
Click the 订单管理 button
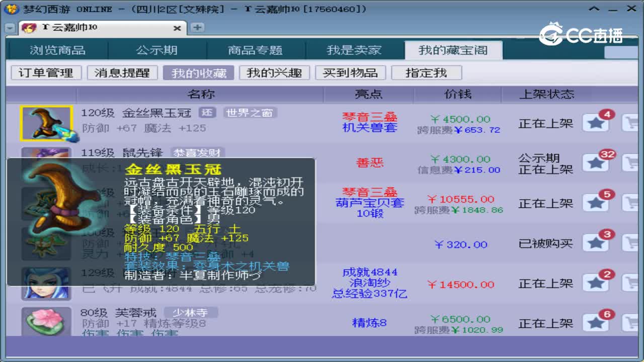pyautogui.click(x=46, y=73)
